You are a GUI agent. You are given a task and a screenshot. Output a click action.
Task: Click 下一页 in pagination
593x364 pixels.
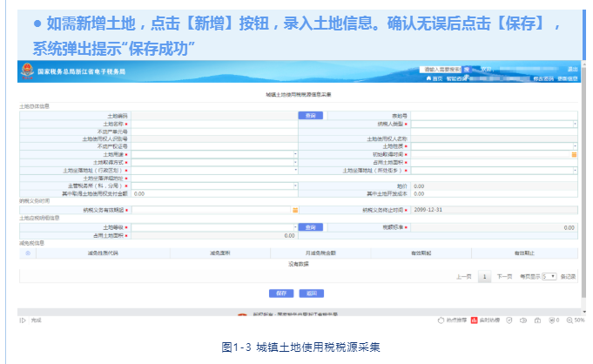[504, 277]
